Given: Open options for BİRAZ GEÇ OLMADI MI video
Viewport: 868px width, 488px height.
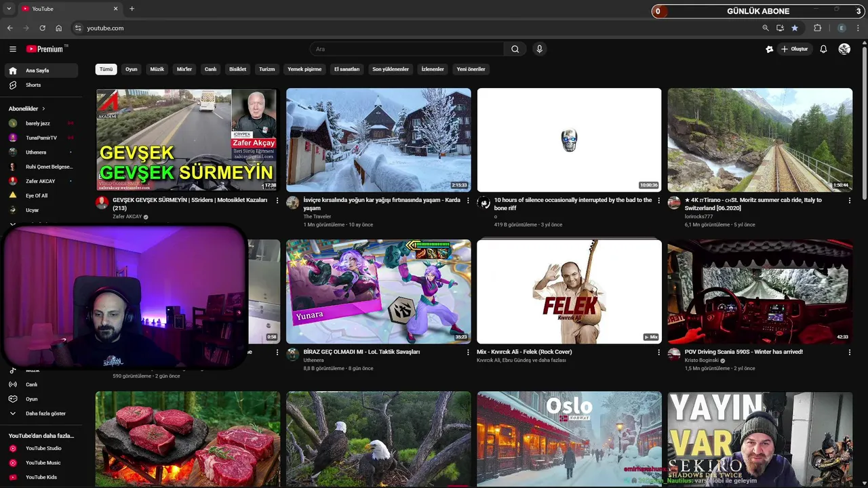Looking at the screenshot, I should click(468, 352).
